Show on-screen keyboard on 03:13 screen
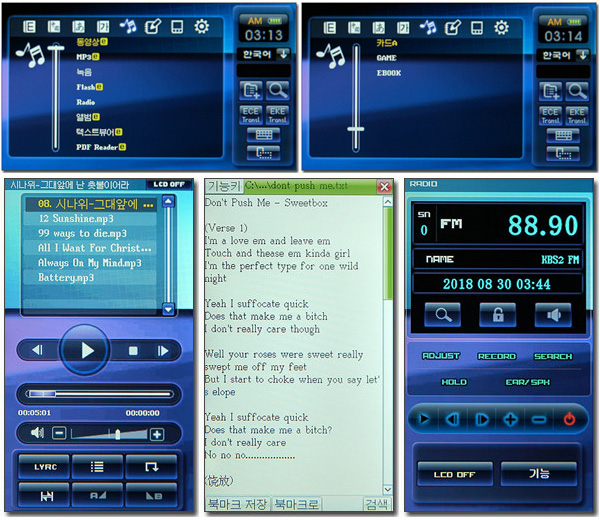The height and width of the screenshot is (520, 600). coord(264,135)
